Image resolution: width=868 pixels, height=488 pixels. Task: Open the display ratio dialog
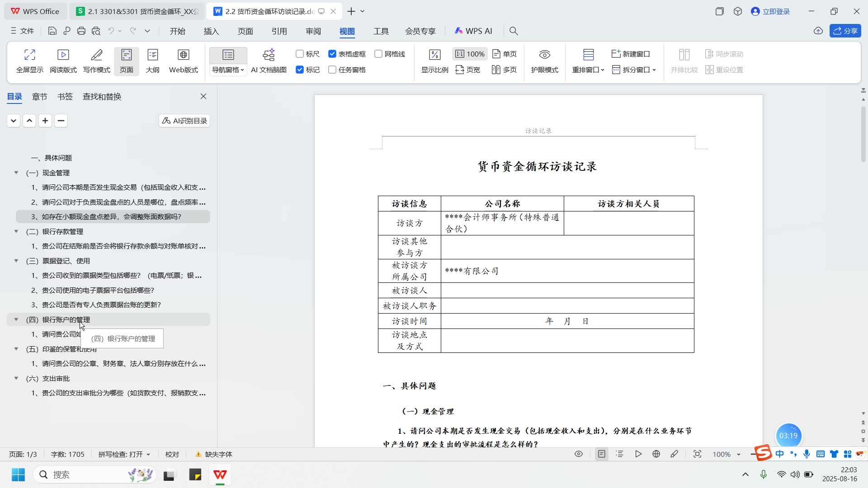click(x=434, y=61)
